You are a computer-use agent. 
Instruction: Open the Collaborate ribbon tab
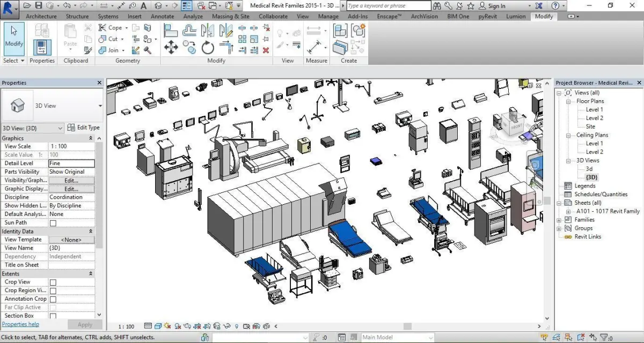pyautogui.click(x=273, y=16)
